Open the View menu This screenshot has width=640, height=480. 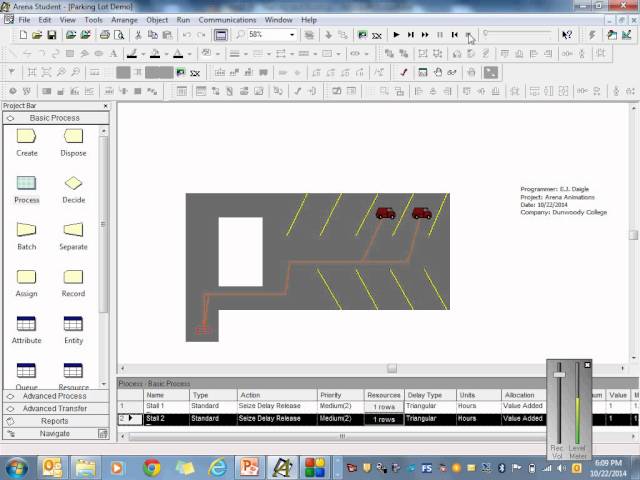(67, 20)
